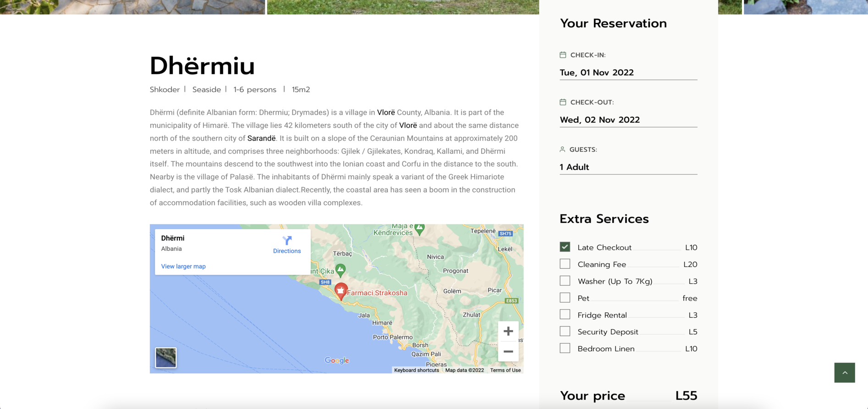Click the SH75 road badge on map

click(x=505, y=233)
